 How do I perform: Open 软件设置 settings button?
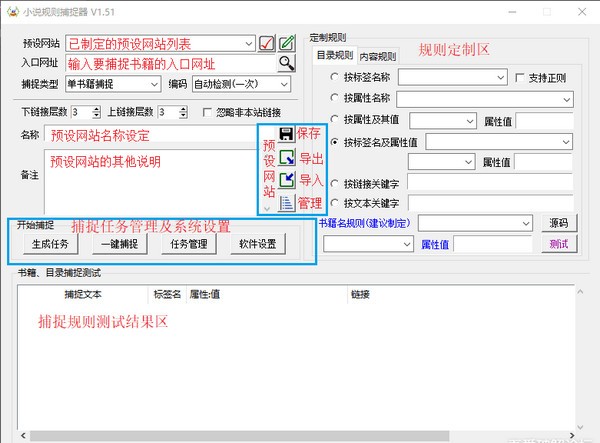257,243
